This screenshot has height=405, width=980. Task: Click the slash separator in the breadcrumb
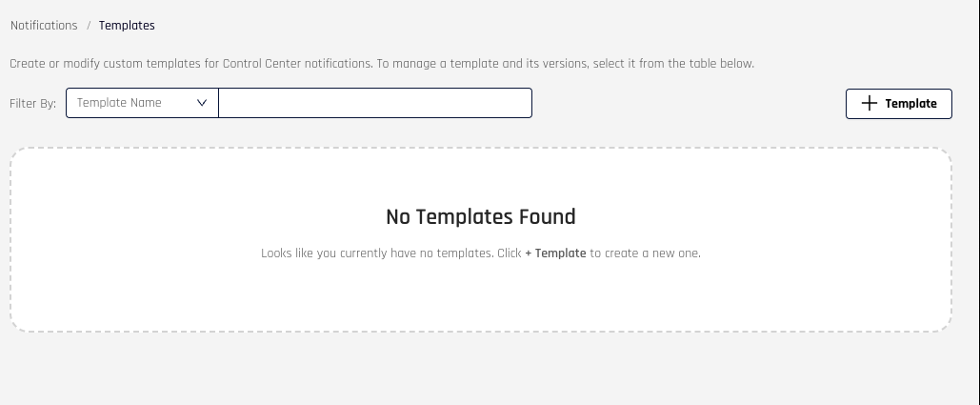click(x=89, y=26)
